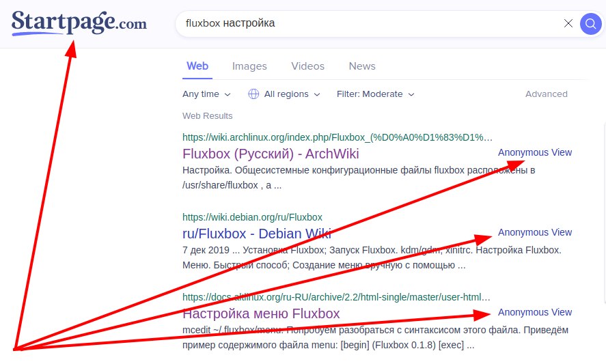Switch to the Images tab
This screenshot has height=364, width=606.
click(x=249, y=66)
